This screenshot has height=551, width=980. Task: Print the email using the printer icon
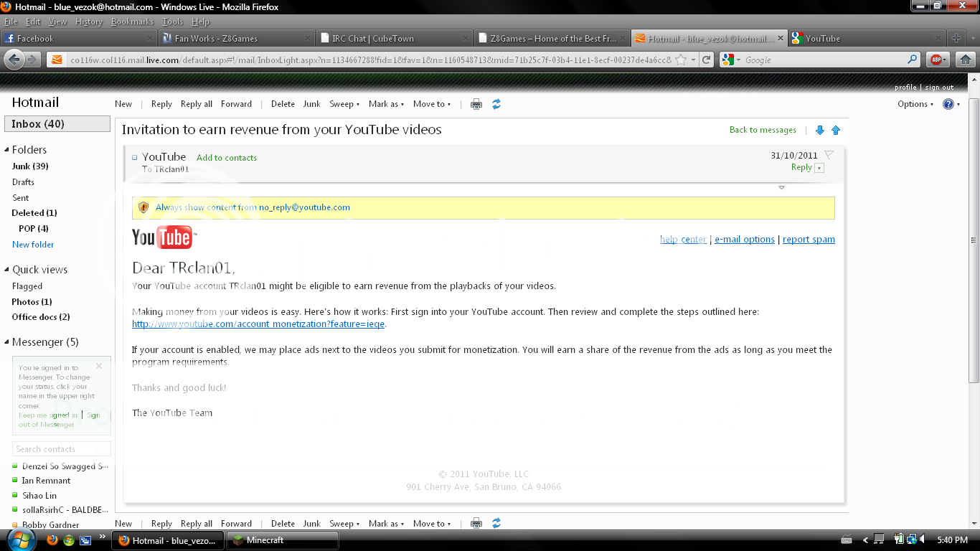pos(476,104)
